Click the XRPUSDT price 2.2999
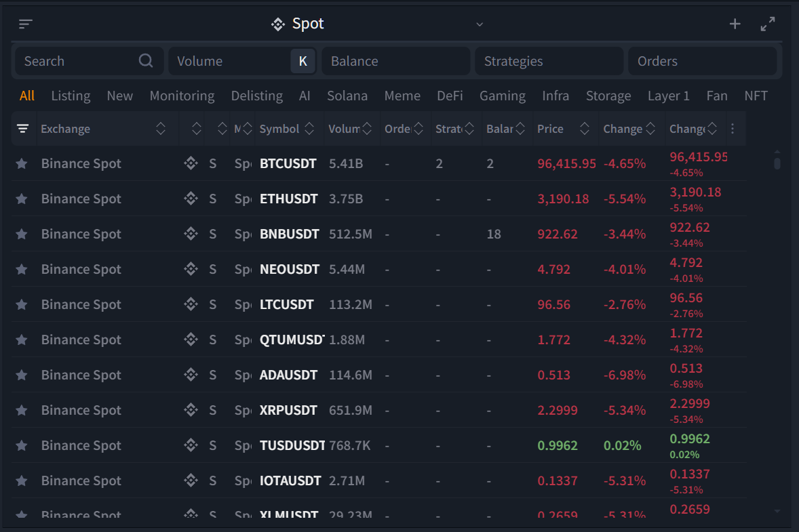Image resolution: width=799 pixels, height=532 pixels. click(558, 410)
